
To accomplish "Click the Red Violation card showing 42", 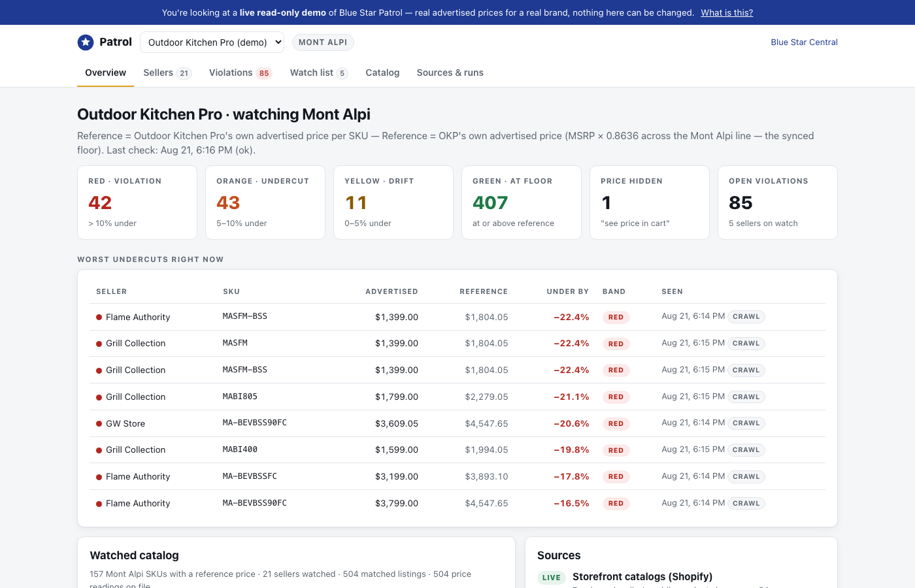I will (x=137, y=203).
